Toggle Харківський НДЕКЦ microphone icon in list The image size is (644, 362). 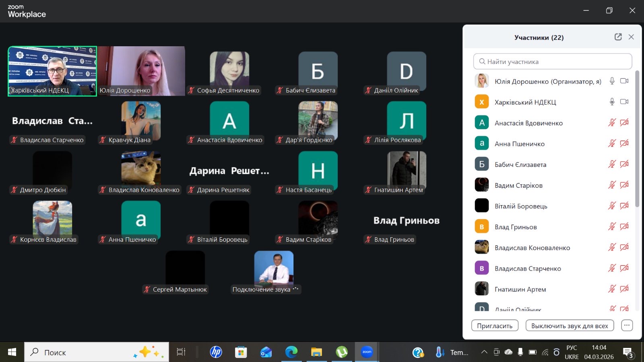(x=612, y=102)
